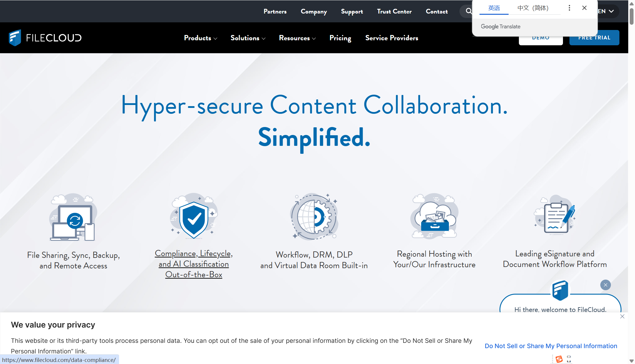Click the file sync devices illustration

(x=73, y=218)
